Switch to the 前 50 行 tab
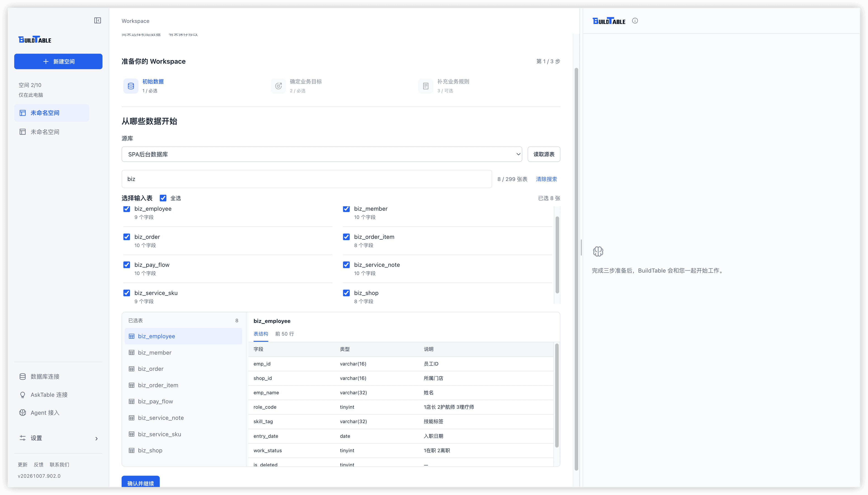Image resolution: width=868 pixels, height=495 pixels. coord(284,334)
